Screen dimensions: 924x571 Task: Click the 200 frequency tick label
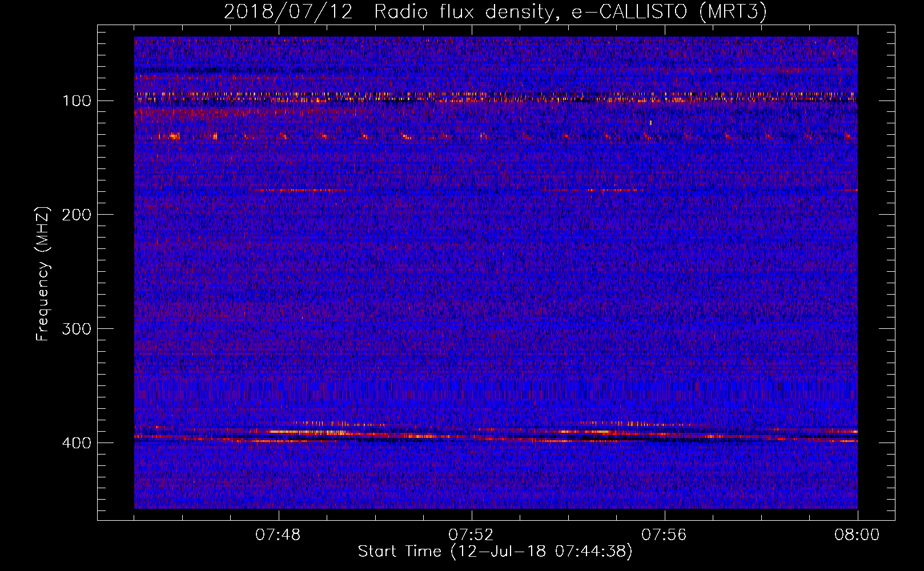pyautogui.click(x=77, y=215)
